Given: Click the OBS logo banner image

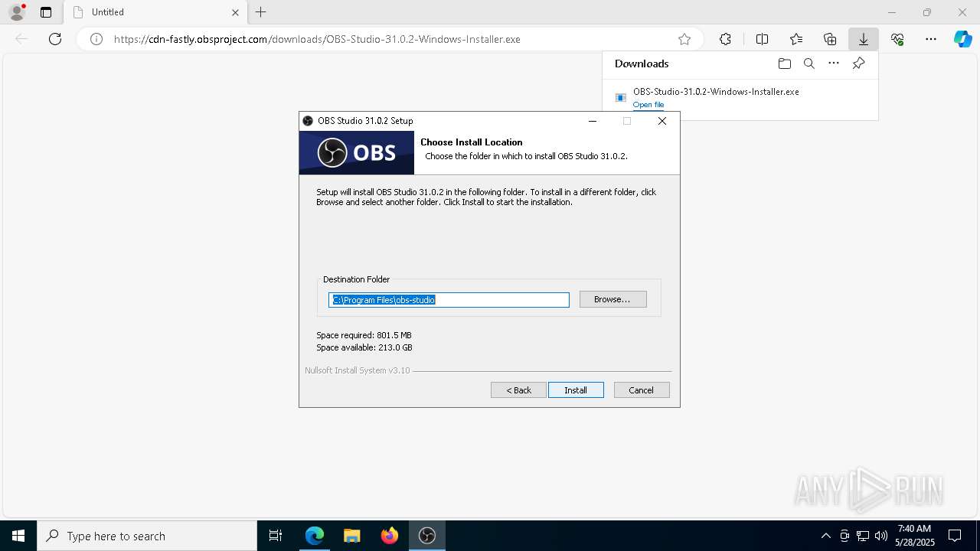Looking at the screenshot, I should point(357,152).
